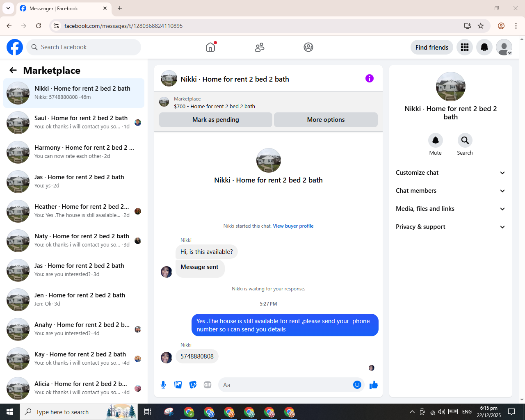This screenshot has height=420, width=525.
Task: Click the Nikki chat header title
Action: pos(235,79)
